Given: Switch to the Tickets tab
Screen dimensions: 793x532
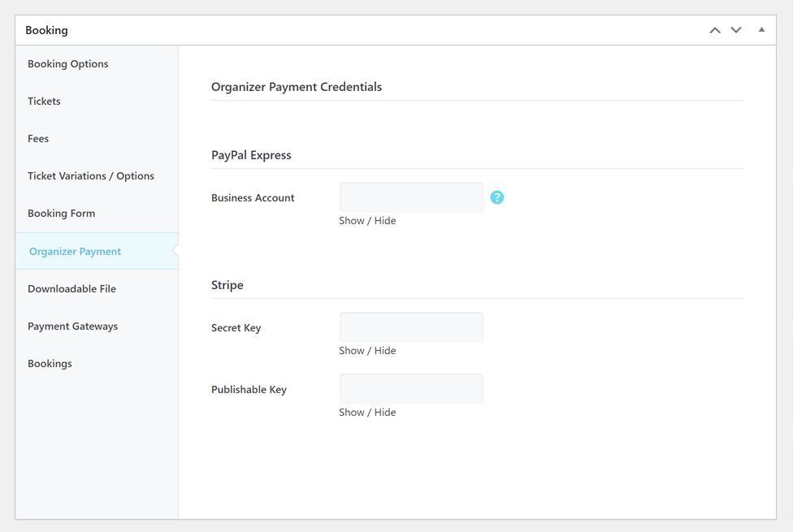Looking at the screenshot, I should coord(44,101).
